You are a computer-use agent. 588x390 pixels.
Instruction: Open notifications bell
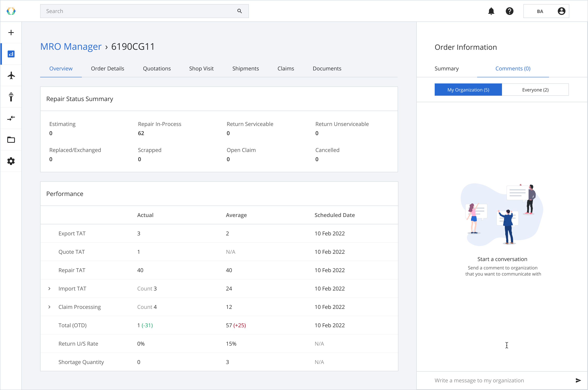click(491, 11)
